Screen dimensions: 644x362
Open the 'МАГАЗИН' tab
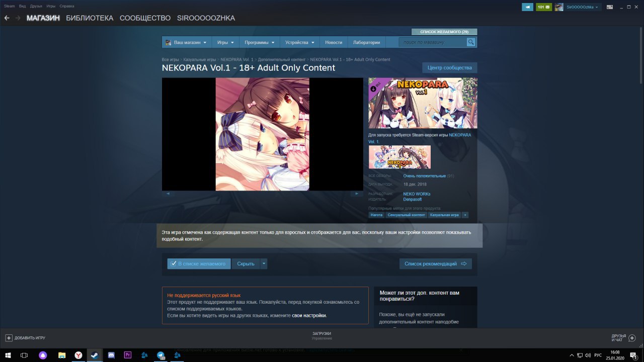[x=43, y=18]
